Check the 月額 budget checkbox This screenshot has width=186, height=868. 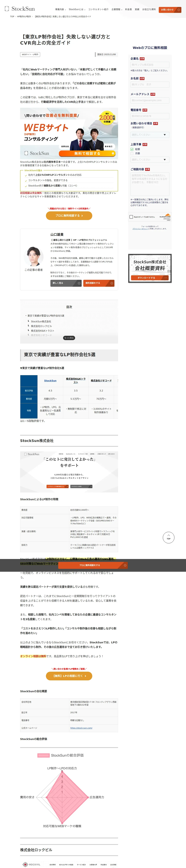[132, 153]
